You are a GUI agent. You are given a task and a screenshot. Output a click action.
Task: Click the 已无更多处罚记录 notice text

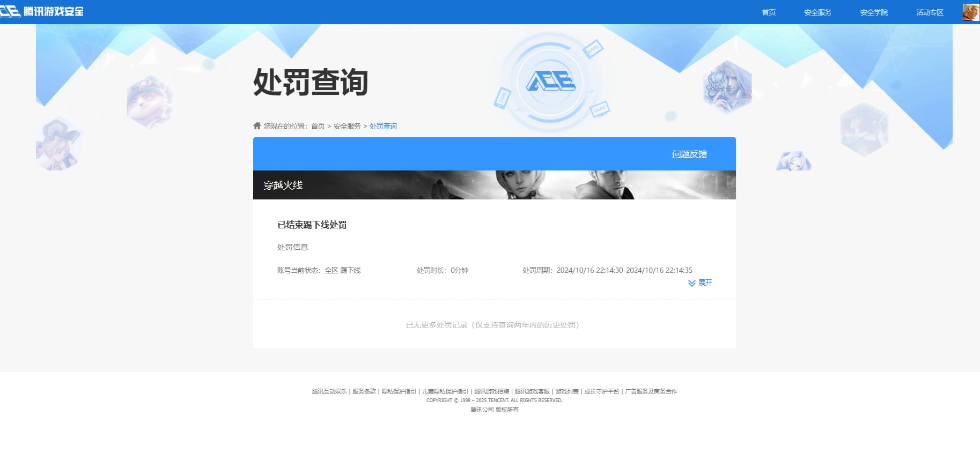(x=494, y=325)
